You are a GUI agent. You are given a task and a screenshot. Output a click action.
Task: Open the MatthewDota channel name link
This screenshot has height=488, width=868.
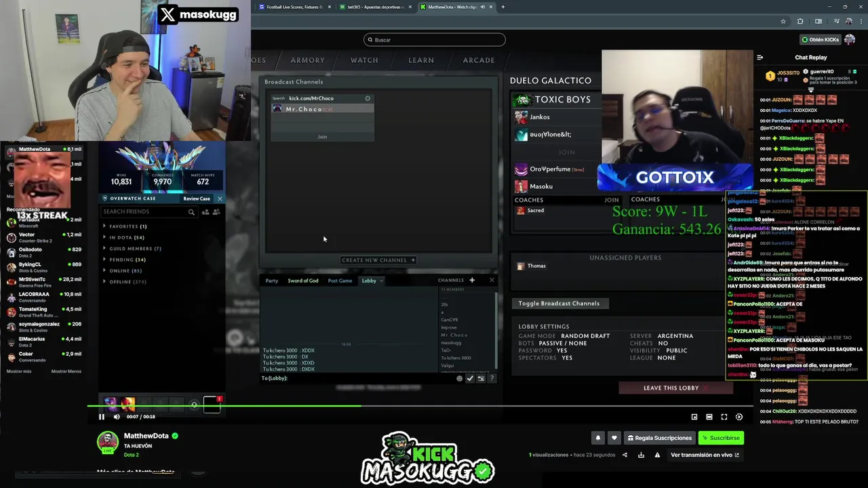pyautogui.click(x=146, y=436)
